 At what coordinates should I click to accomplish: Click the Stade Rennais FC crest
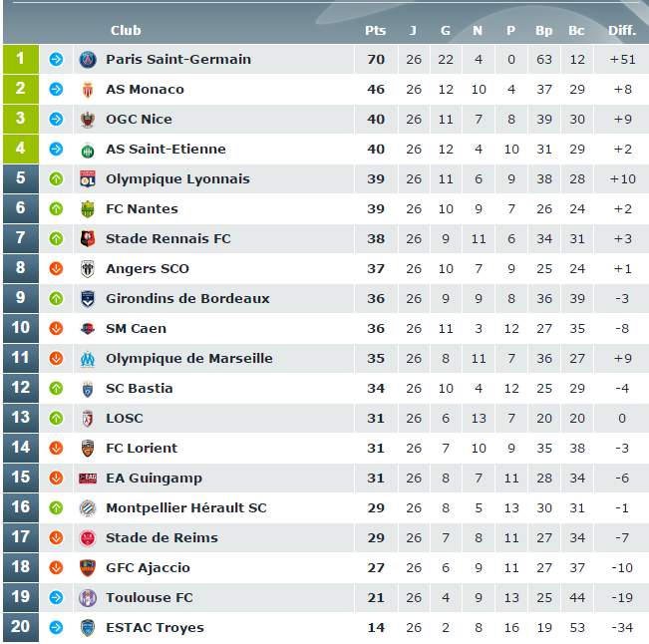[x=88, y=239]
